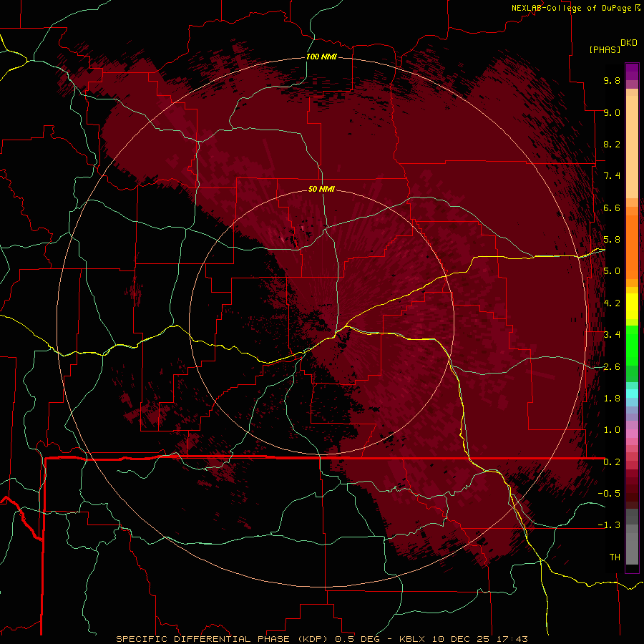644x644 pixels.
Task: Click the DKD legend header text
Action: point(629,43)
